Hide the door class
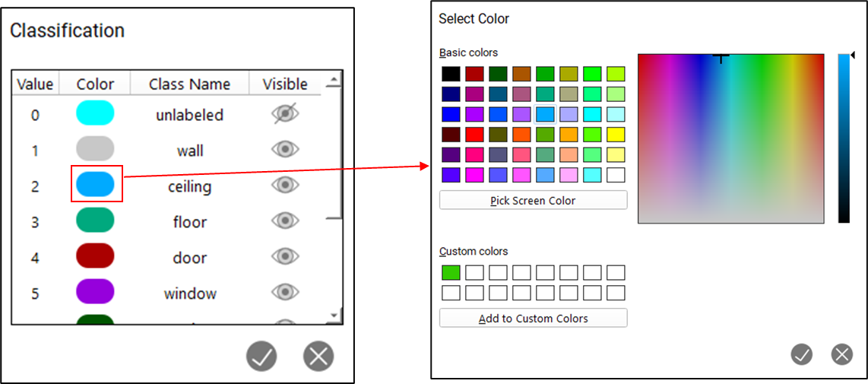This screenshot has width=868, height=384. tap(285, 256)
